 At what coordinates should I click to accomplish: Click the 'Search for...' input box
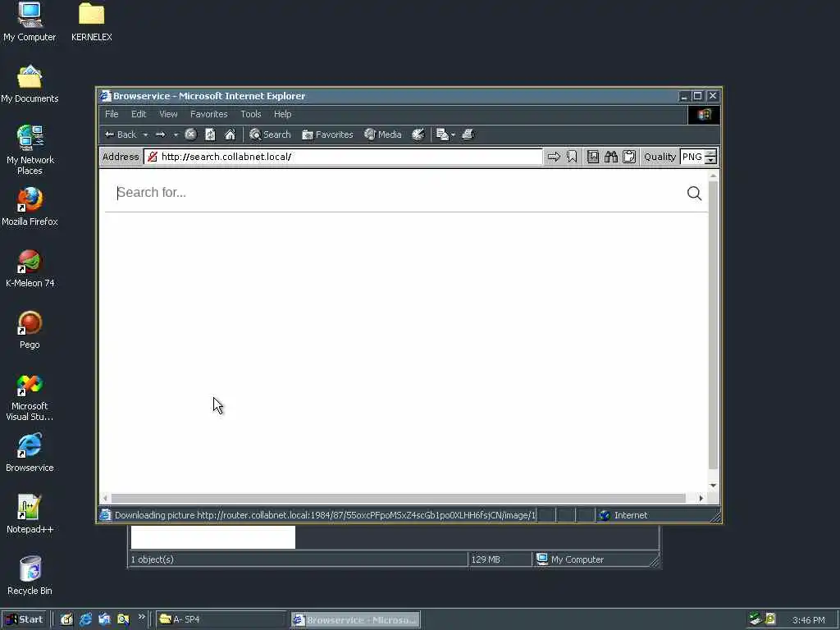tap(396, 192)
